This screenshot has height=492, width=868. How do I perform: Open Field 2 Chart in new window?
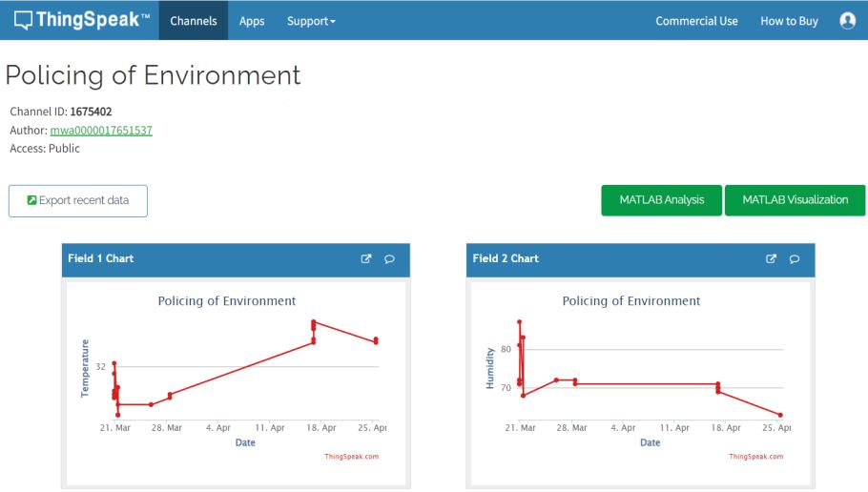point(772,258)
